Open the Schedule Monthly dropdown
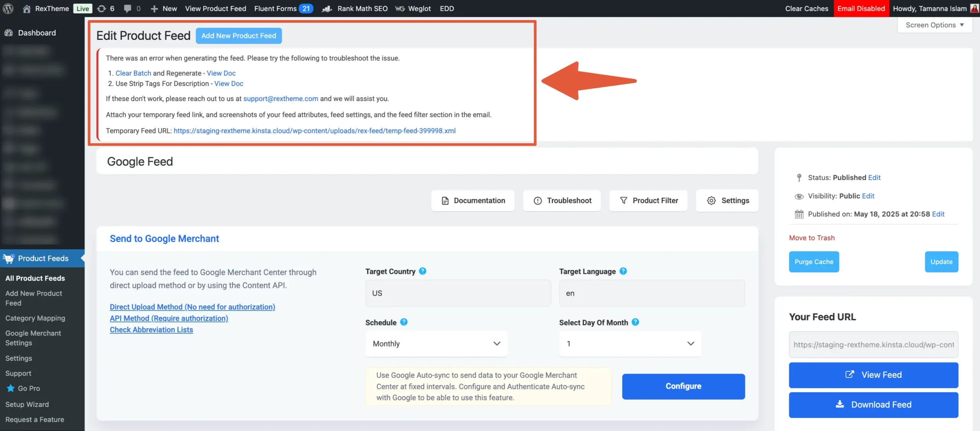This screenshot has height=431, width=980. pos(436,343)
